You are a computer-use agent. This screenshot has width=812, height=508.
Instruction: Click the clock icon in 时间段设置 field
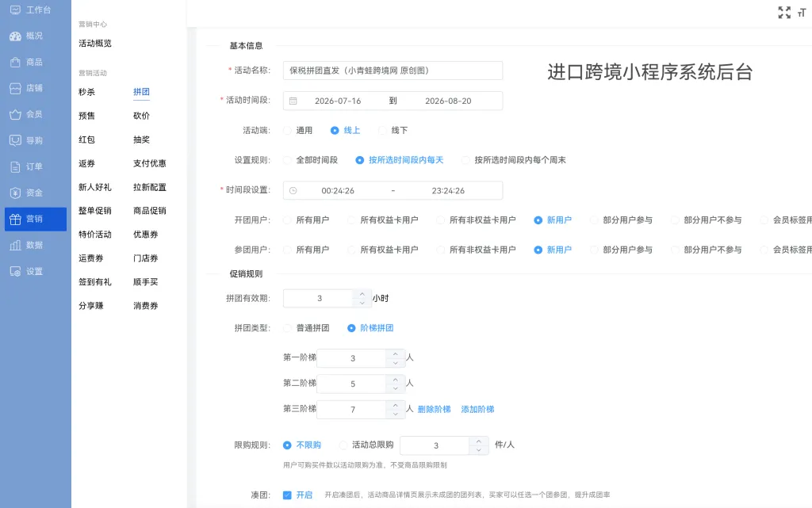293,191
